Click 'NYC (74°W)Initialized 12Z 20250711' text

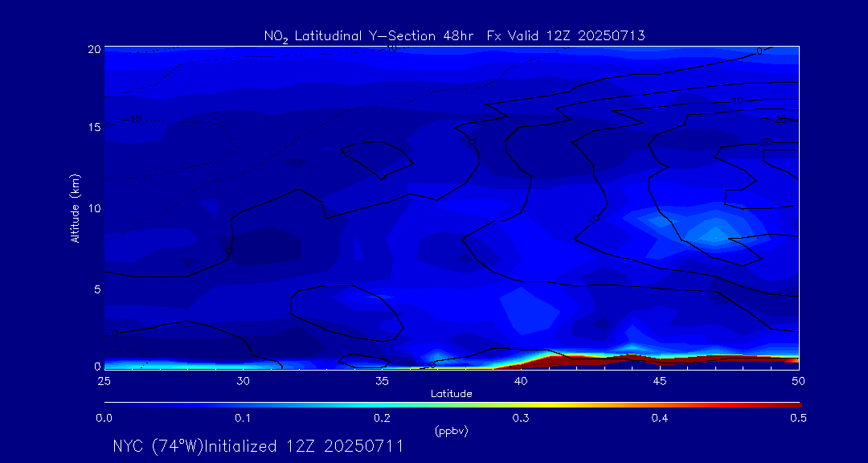coord(258,446)
